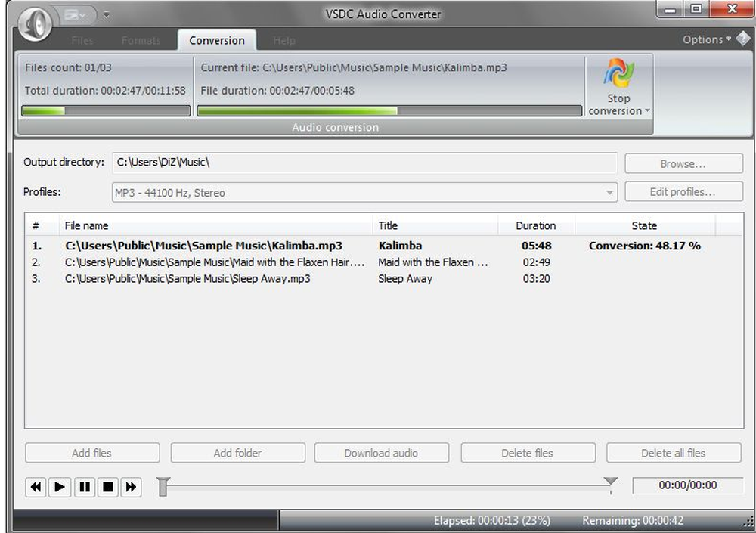Click the 'Files count: 01/03' text
The image size is (756, 533).
(68, 67)
